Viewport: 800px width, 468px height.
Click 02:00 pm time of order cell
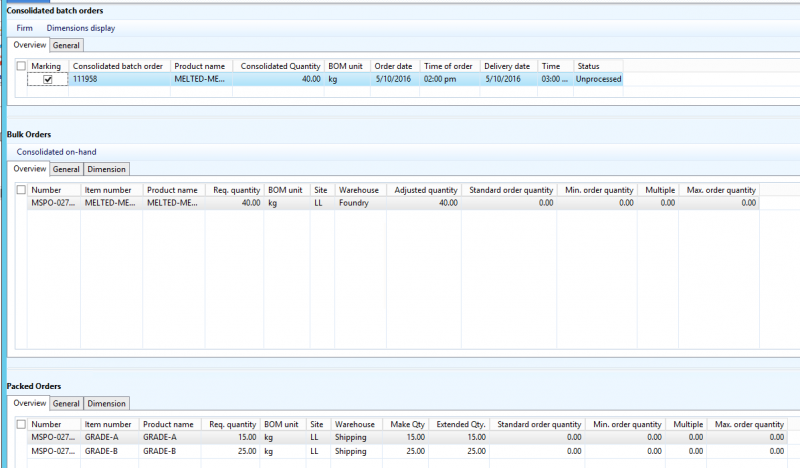click(x=449, y=79)
